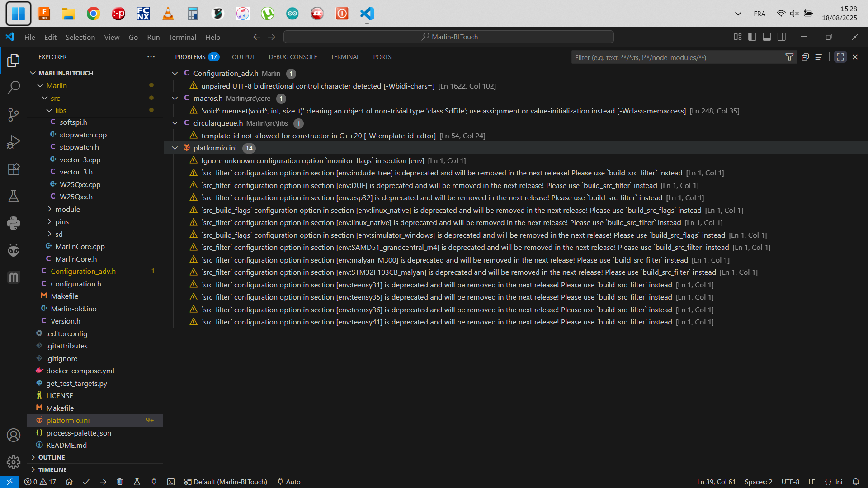This screenshot has height=488, width=868.
Task: Open the Run and Debug view
Action: click(14, 142)
